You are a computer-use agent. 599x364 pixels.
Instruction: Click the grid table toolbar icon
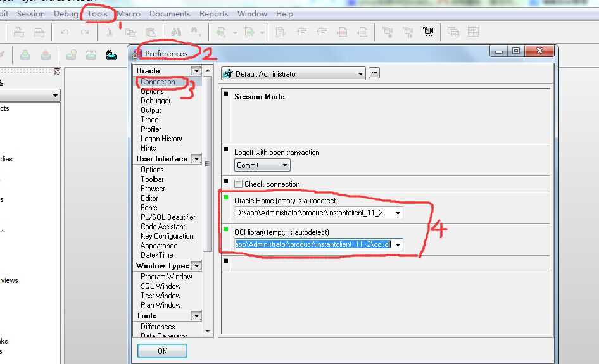[x=473, y=32]
